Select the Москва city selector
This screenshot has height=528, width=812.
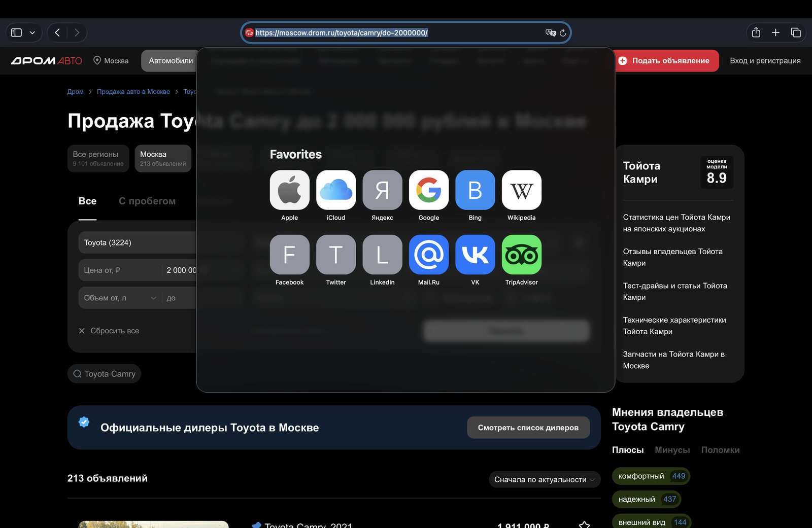111,61
